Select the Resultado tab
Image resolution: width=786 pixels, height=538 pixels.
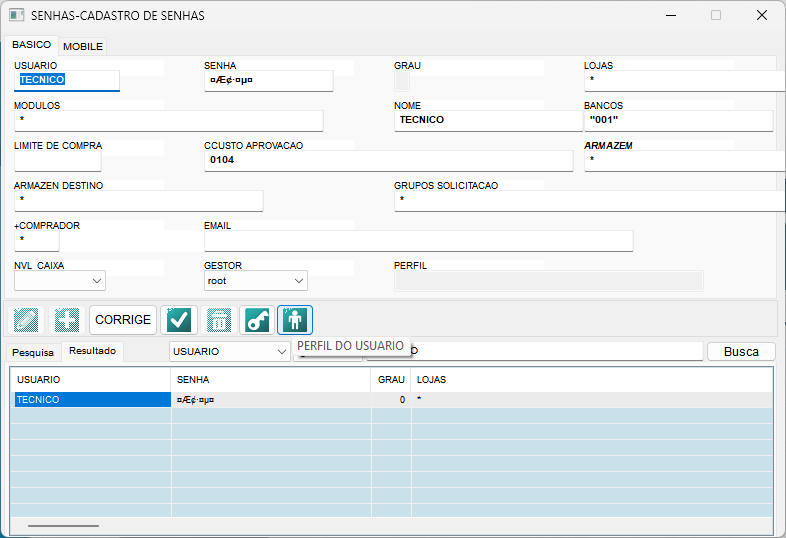(x=92, y=351)
